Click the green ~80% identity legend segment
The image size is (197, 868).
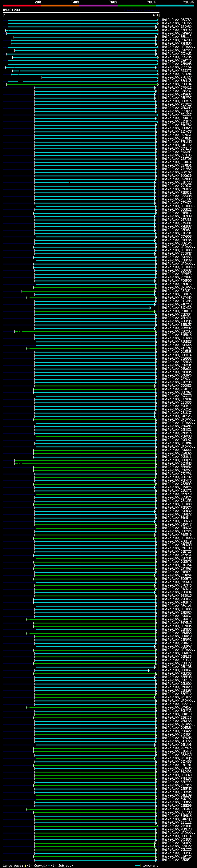[x=137, y=6]
